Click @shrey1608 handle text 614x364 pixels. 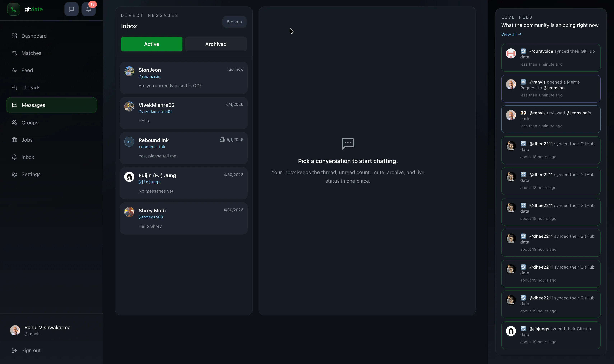tap(151, 217)
